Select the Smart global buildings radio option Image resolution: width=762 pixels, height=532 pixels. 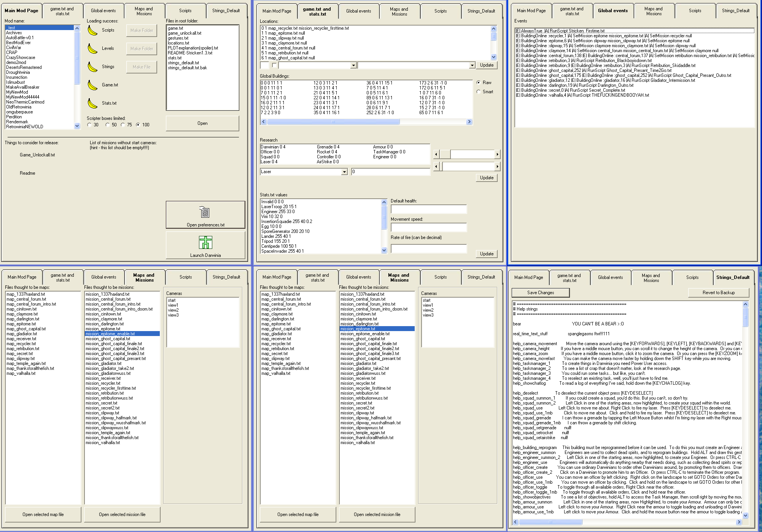[479, 92]
